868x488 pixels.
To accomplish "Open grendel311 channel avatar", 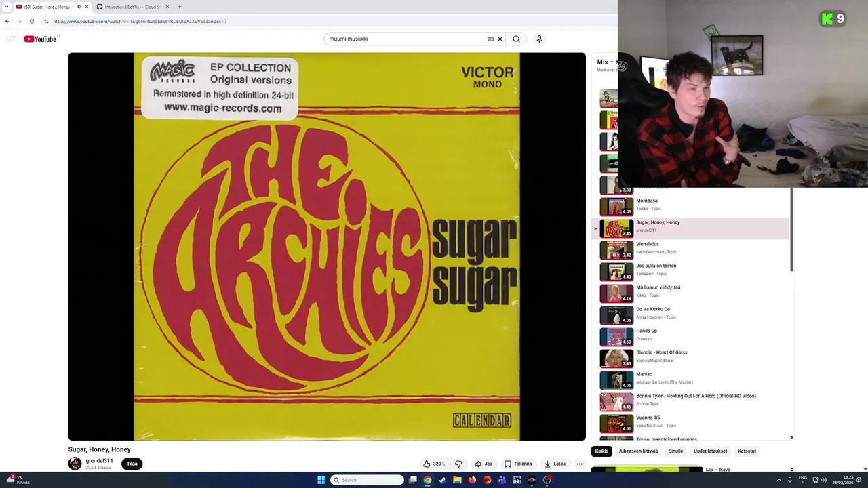I will [75, 464].
